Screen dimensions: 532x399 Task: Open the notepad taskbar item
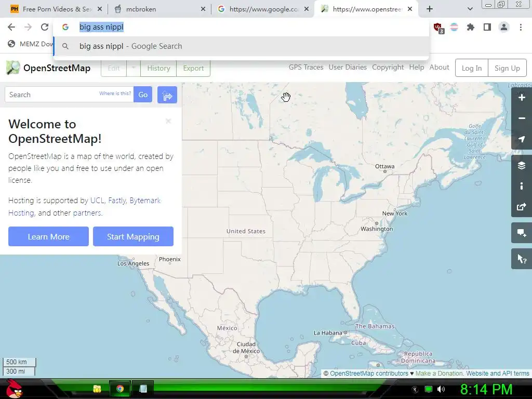[x=143, y=389]
